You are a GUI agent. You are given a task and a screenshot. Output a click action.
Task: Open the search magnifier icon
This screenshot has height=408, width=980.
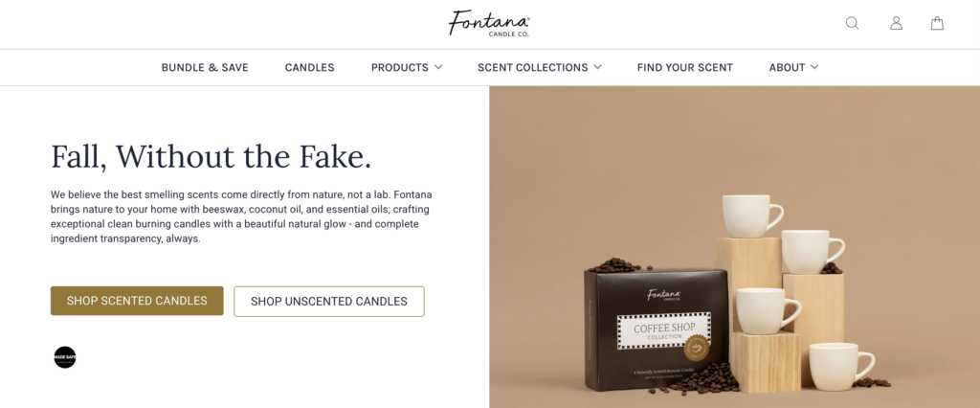[x=852, y=23]
